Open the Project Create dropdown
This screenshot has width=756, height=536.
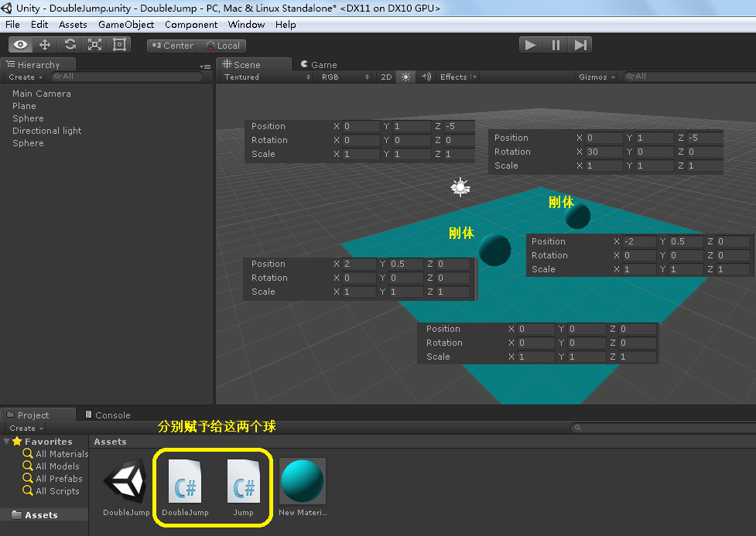click(26, 428)
